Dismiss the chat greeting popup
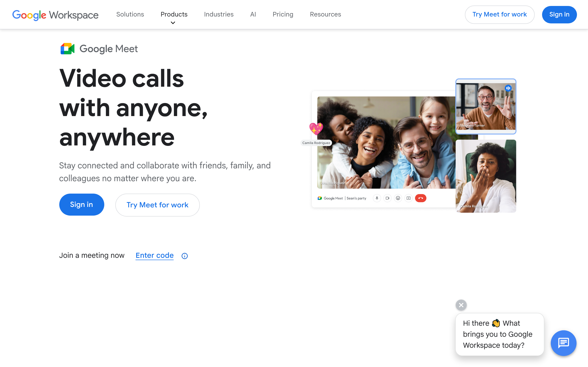Image resolution: width=588 pixels, height=367 pixels. click(461, 305)
